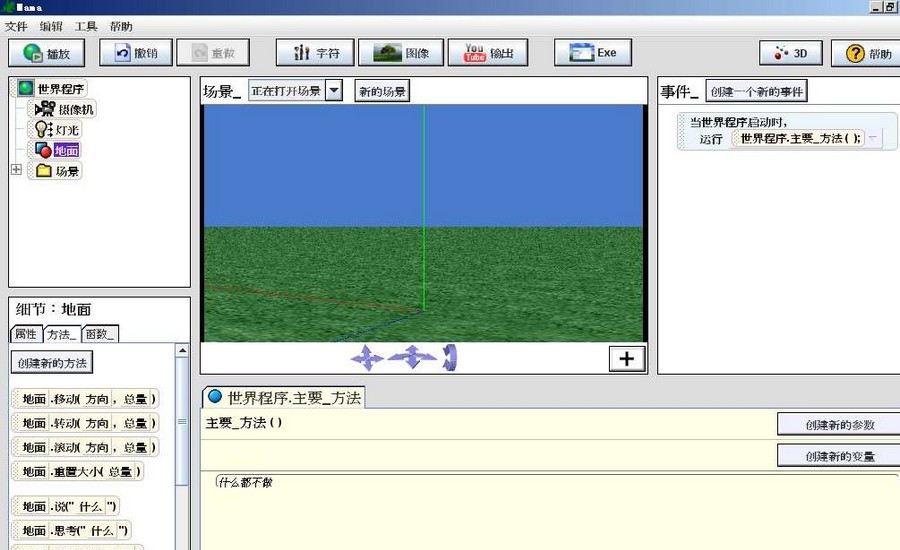The height and width of the screenshot is (550, 900).
Task: Switch to the 方法_ methods tab
Action: coord(61,334)
